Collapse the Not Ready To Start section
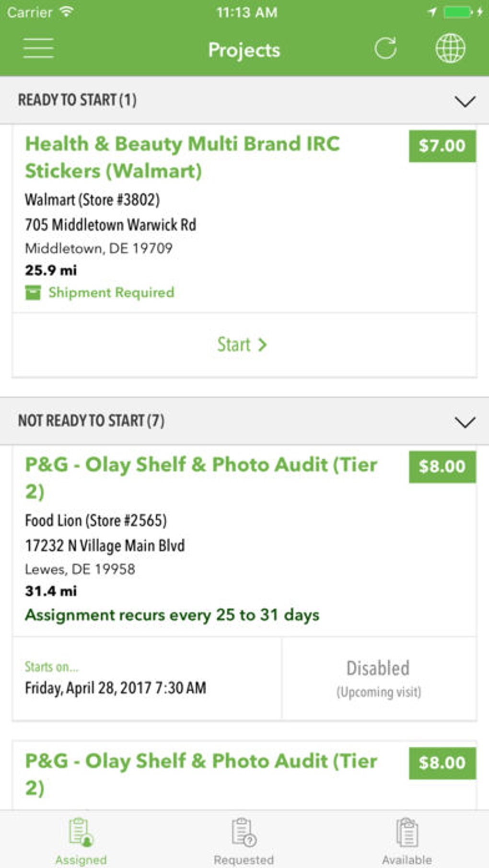This screenshot has width=489, height=868. [x=465, y=422]
